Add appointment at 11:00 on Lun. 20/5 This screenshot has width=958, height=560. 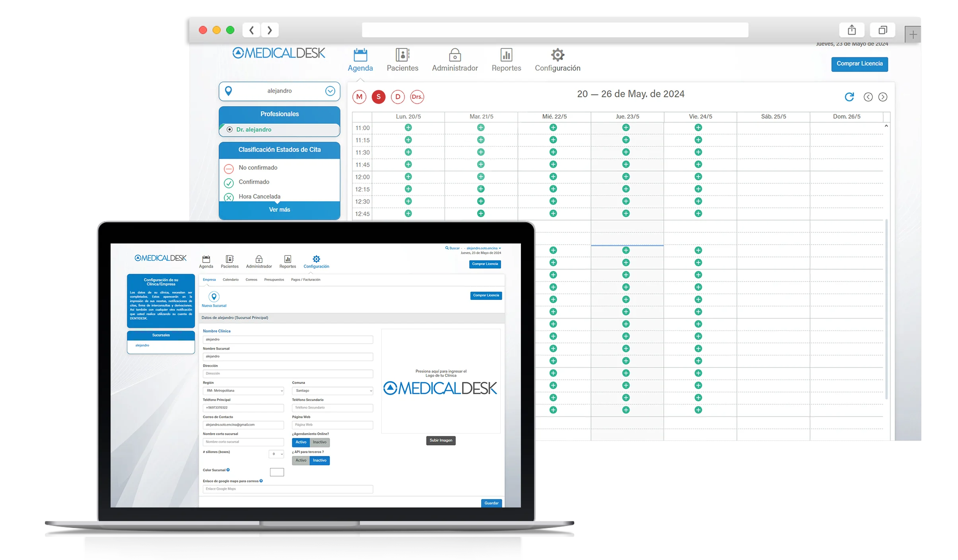click(408, 128)
